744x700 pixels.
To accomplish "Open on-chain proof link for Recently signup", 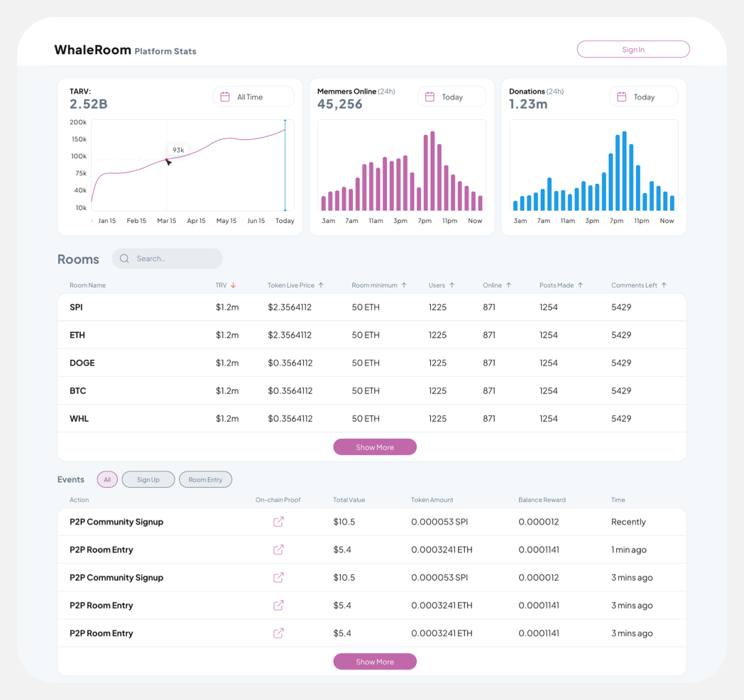I will tap(278, 522).
